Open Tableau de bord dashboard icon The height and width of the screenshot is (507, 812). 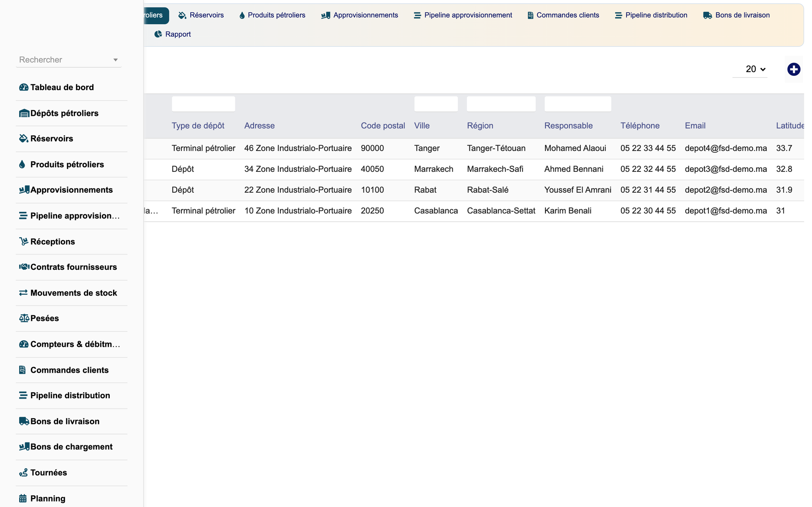(24, 88)
